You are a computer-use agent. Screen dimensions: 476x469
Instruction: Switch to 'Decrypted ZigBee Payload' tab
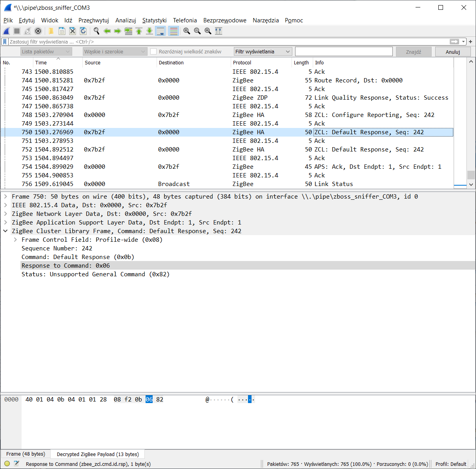pyautogui.click(x=98, y=454)
